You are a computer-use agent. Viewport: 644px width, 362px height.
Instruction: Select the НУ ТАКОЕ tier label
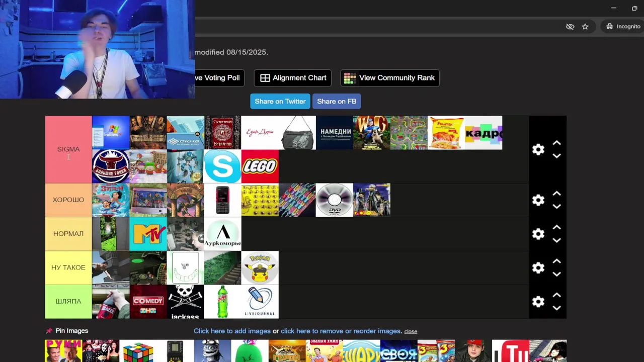68,267
